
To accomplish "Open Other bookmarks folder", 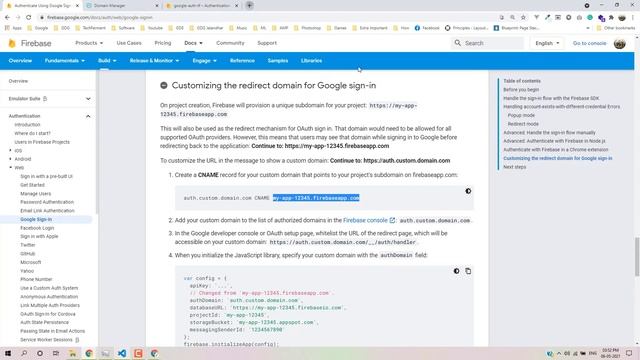I will point(616,28).
